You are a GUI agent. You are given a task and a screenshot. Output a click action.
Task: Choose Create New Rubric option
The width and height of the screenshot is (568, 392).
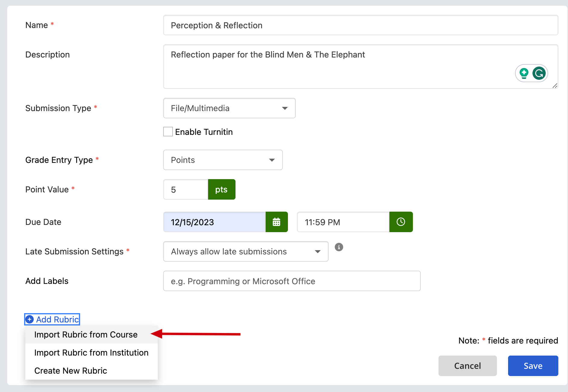tap(92, 371)
